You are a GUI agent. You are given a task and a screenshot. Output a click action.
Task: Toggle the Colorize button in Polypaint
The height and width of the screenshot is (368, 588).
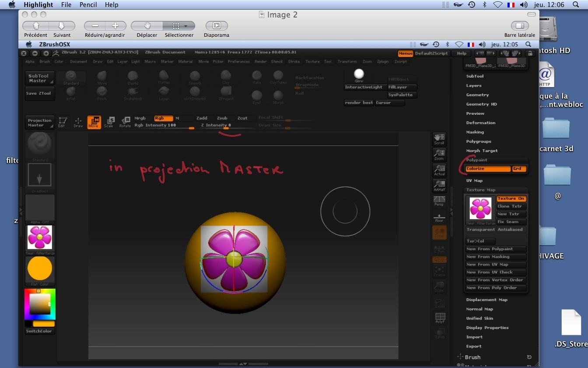488,169
